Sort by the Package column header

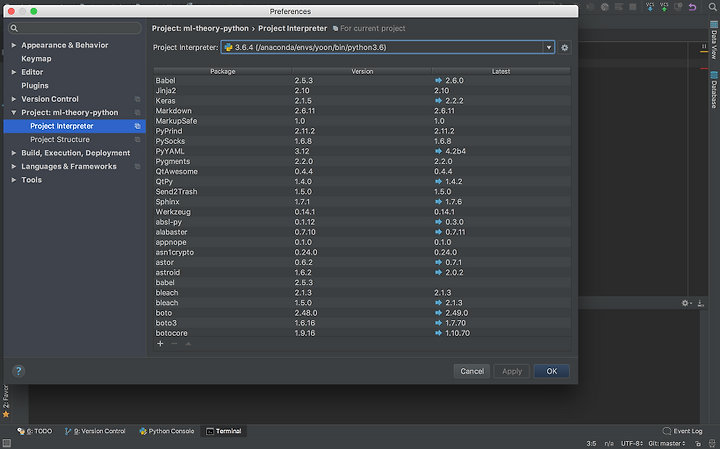tap(223, 71)
